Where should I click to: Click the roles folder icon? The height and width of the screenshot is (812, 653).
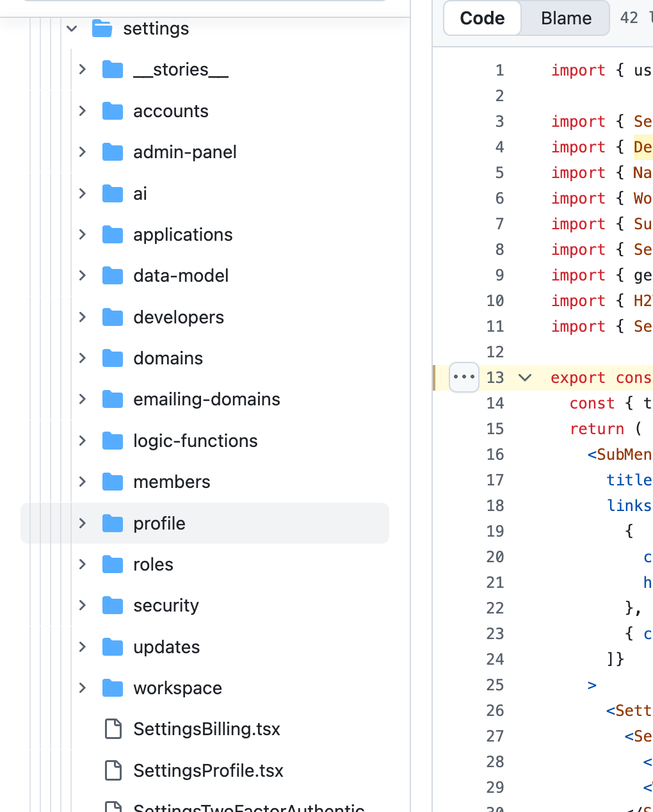(x=113, y=564)
